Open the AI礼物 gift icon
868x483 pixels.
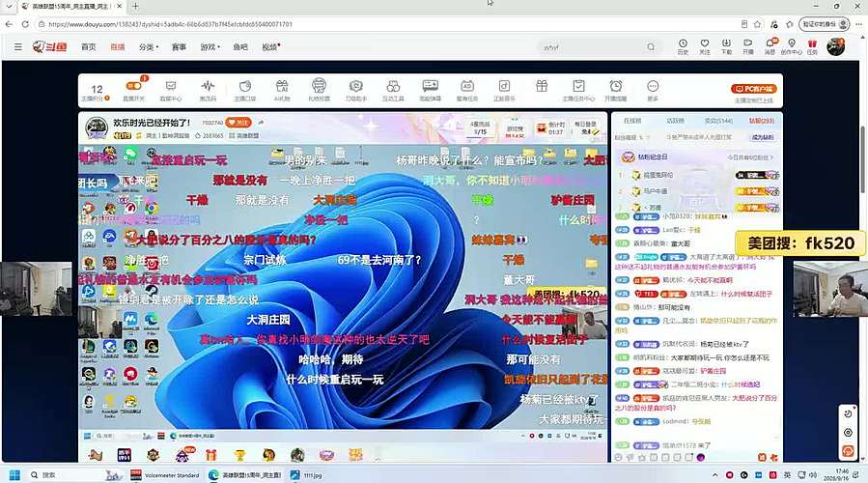[282, 90]
